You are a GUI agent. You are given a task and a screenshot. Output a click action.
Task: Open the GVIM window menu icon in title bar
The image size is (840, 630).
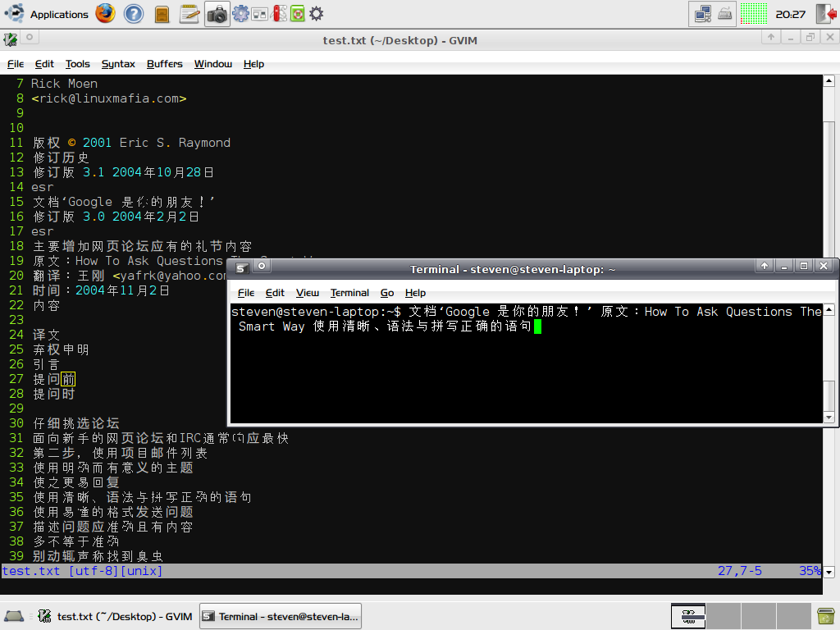coord(10,39)
